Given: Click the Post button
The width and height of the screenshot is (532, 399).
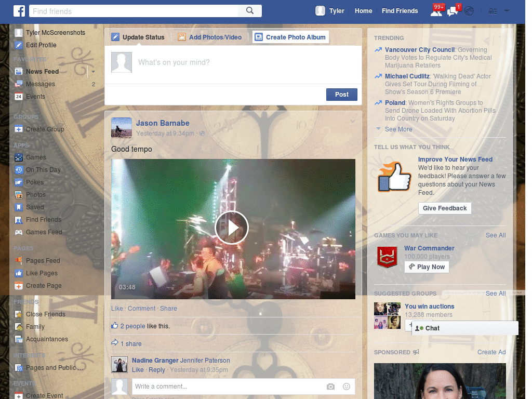Looking at the screenshot, I should [x=342, y=95].
